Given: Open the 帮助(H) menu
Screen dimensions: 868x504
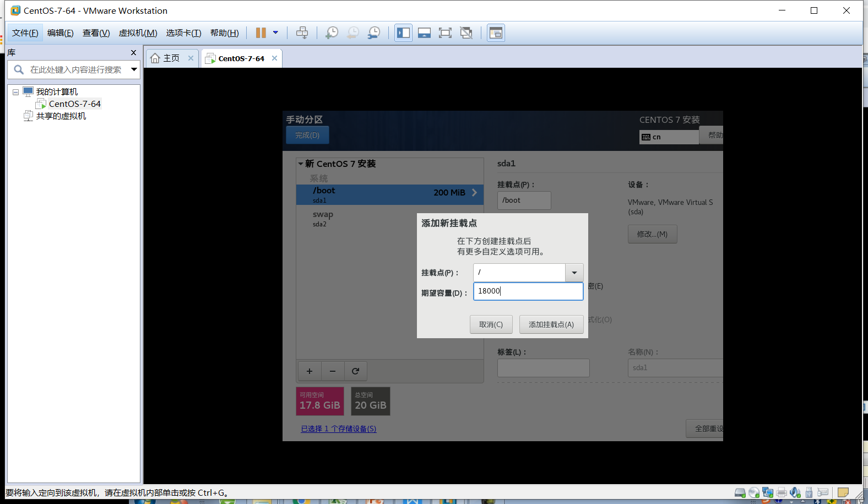Looking at the screenshot, I should point(225,33).
